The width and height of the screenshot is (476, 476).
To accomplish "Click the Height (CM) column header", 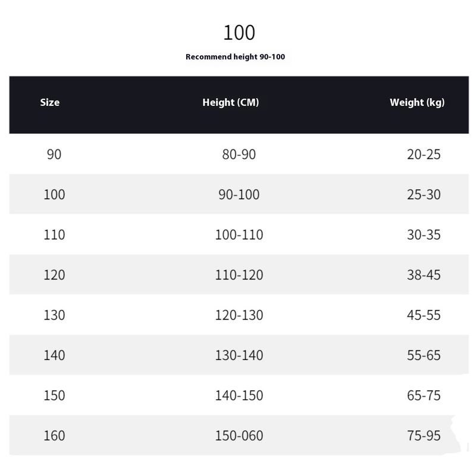I will pyautogui.click(x=230, y=102).
